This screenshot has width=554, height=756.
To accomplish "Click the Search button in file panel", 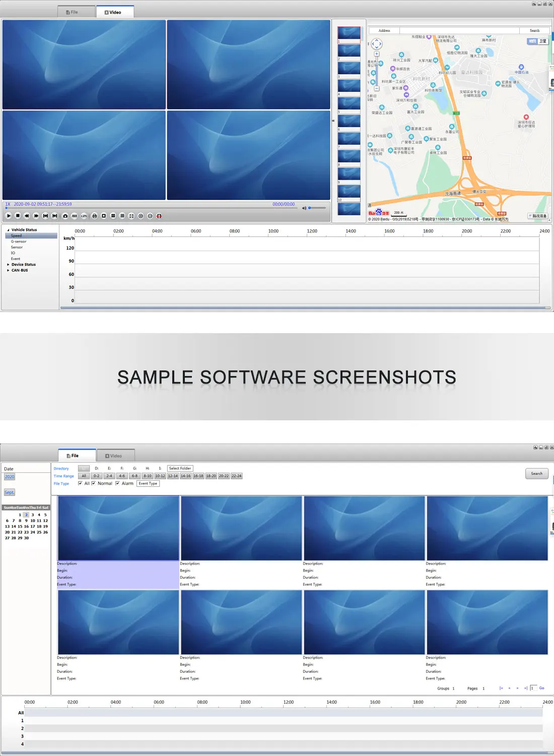I will (x=536, y=474).
